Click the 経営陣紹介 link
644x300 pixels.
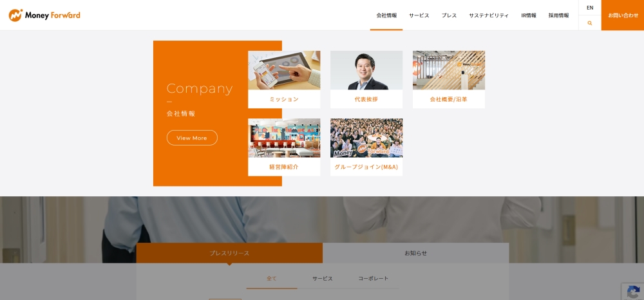(284, 167)
